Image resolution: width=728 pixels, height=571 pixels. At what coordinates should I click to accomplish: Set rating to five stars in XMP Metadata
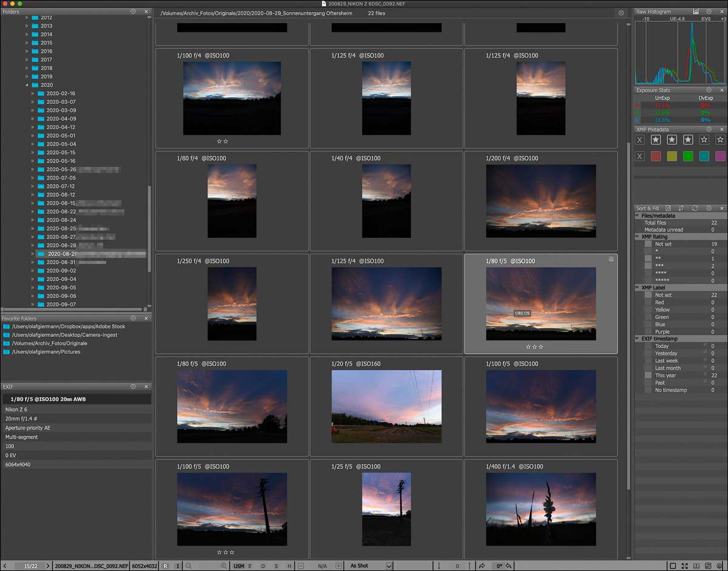720,140
